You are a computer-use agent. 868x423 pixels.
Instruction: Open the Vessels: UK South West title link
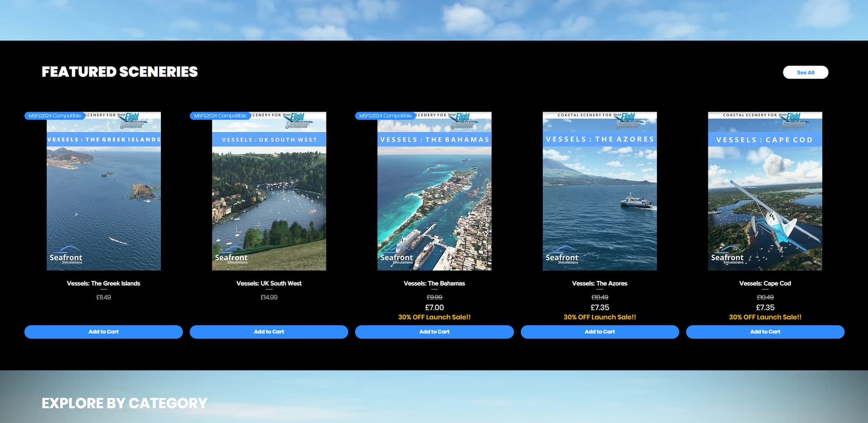click(269, 283)
